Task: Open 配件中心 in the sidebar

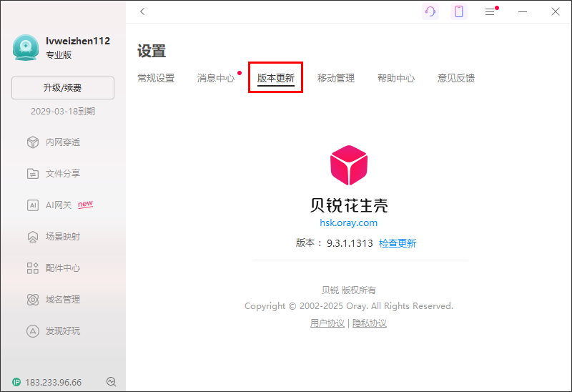Action: tap(63, 268)
